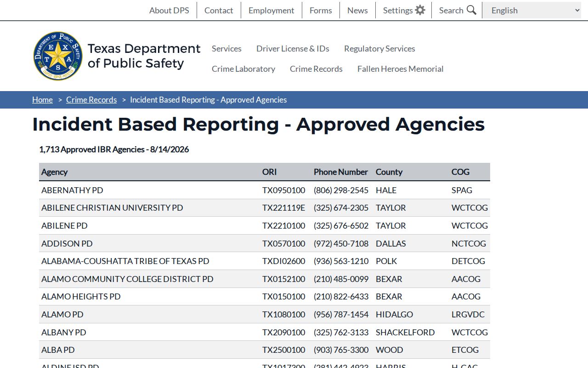Click the 1,713 Approved IBR Agencies text
Image resolution: width=588 pixels, height=368 pixels.
point(114,149)
